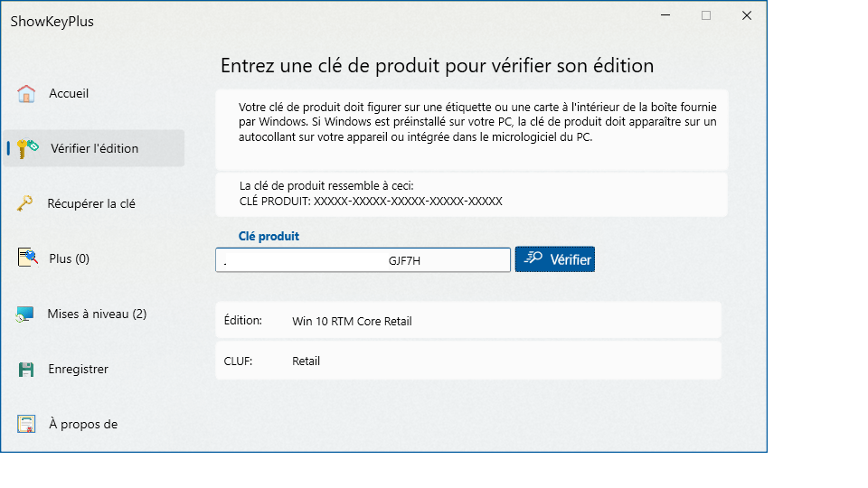Viewport: 868px width, 488px height.
Task: Click the key-and-tag icon for Vérifier l'édition
Action: coord(28,148)
